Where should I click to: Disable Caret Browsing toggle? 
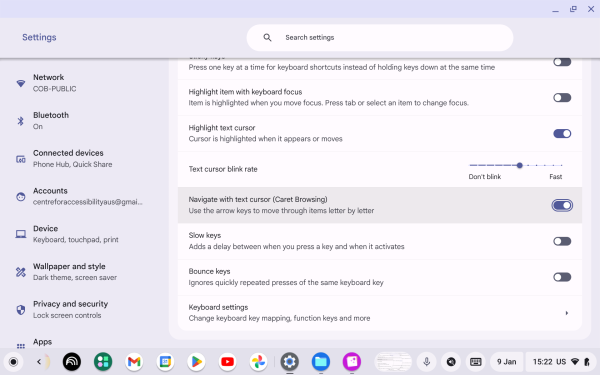coord(562,205)
